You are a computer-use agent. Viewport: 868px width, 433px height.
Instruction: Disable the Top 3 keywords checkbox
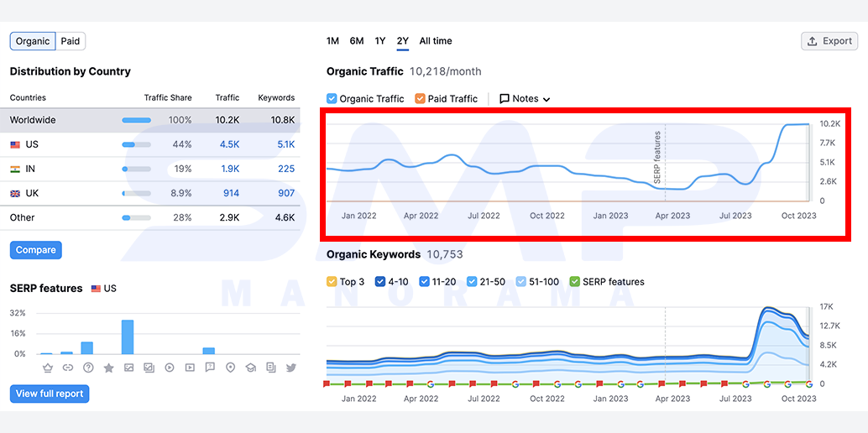332,281
